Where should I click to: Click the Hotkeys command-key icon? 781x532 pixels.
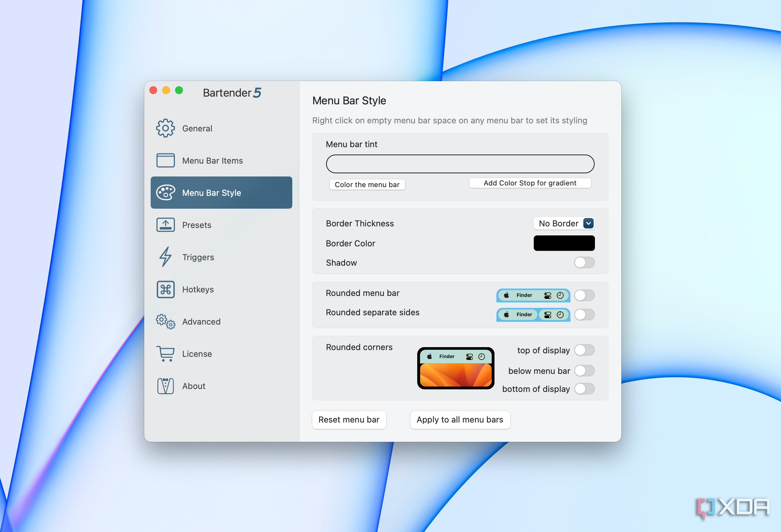165,290
